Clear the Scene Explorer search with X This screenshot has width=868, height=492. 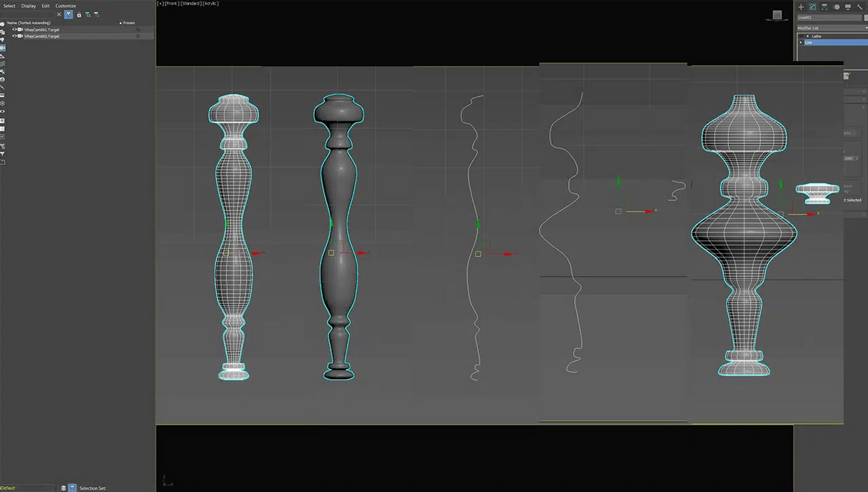[x=59, y=14]
